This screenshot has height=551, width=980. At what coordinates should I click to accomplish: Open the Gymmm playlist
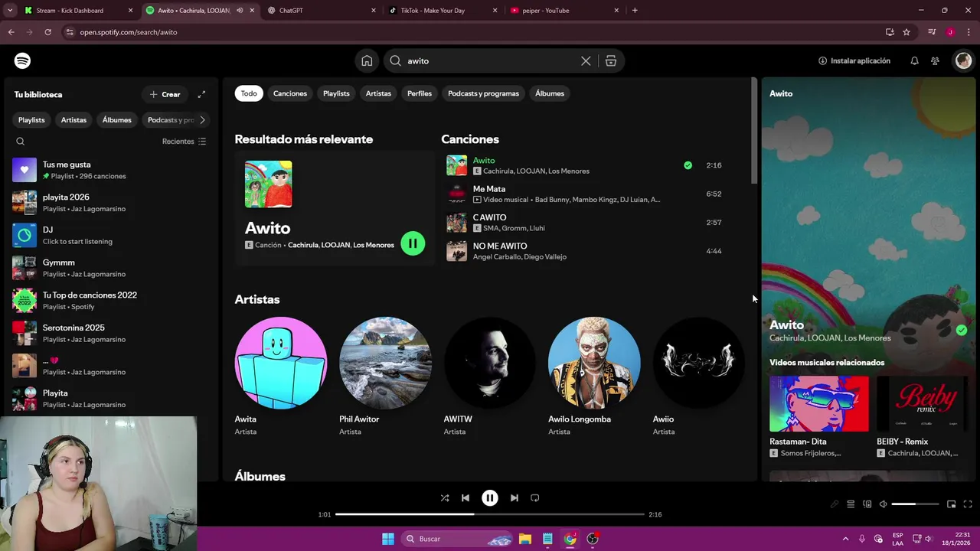tap(110, 268)
